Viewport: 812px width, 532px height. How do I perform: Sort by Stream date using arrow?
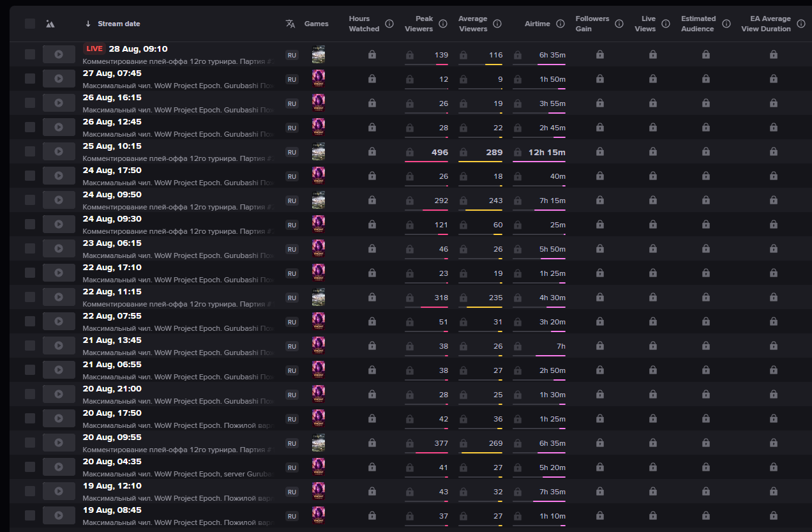(x=88, y=24)
